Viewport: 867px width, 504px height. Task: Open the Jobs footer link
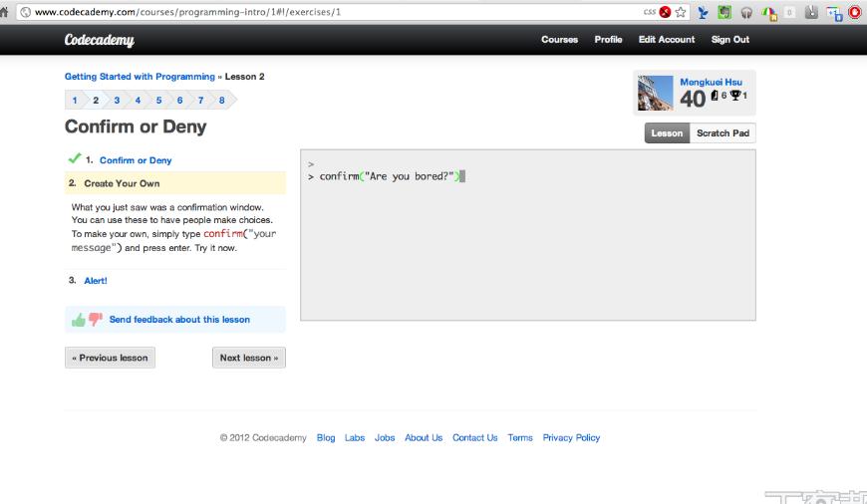(385, 437)
